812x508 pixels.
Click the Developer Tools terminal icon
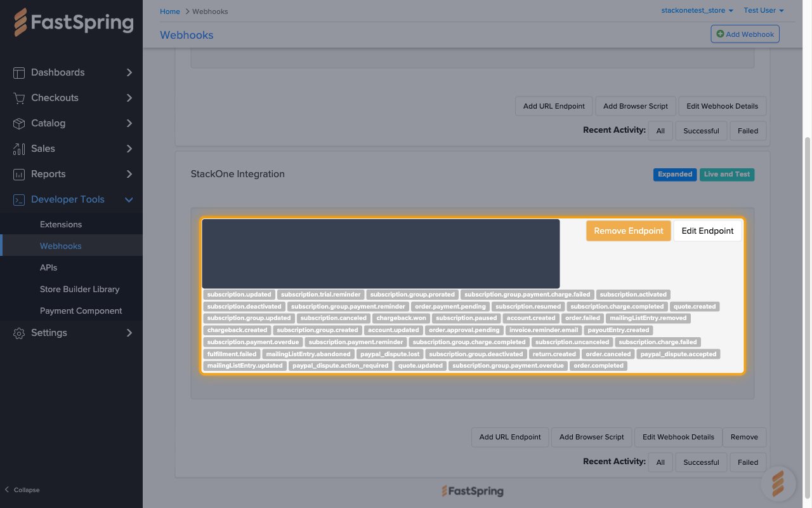click(19, 199)
